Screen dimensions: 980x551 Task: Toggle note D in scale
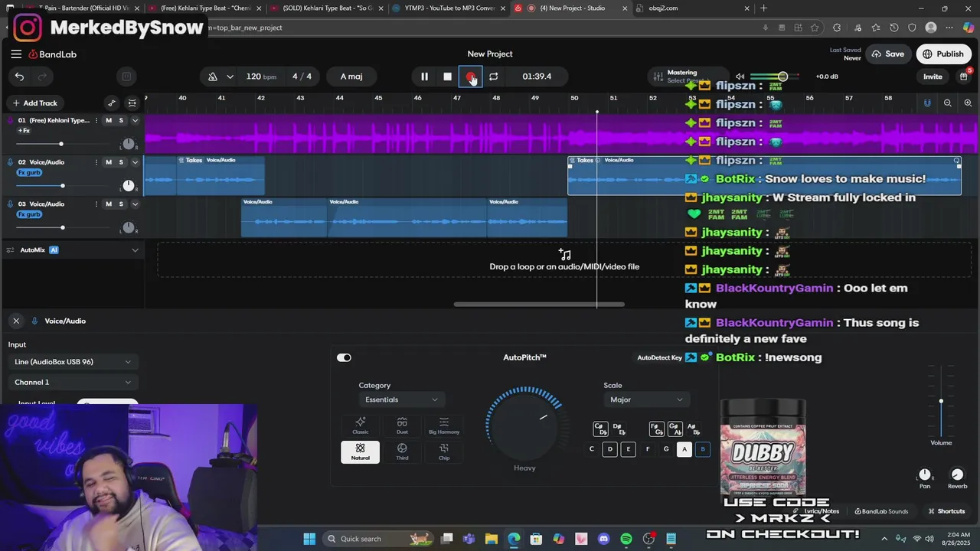[x=610, y=449]
